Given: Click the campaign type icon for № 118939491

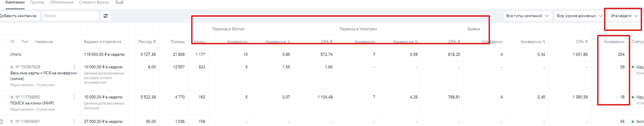Looking at the screenshot, I should pyautogui.click(x=12, y=122).
